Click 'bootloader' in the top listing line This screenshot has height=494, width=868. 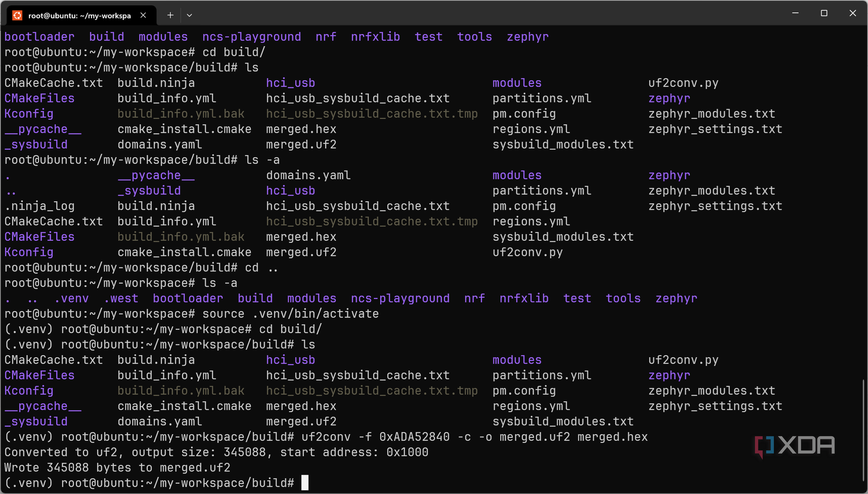tap(39, 37)
